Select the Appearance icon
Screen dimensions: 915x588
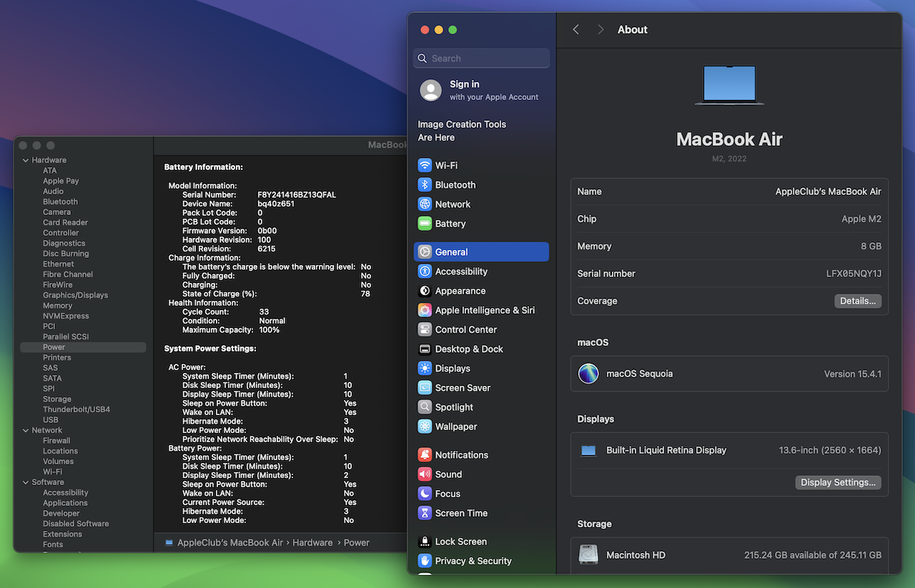[425, 291]
